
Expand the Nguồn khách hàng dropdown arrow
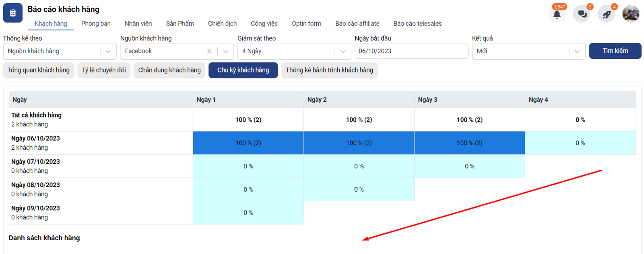225,51
